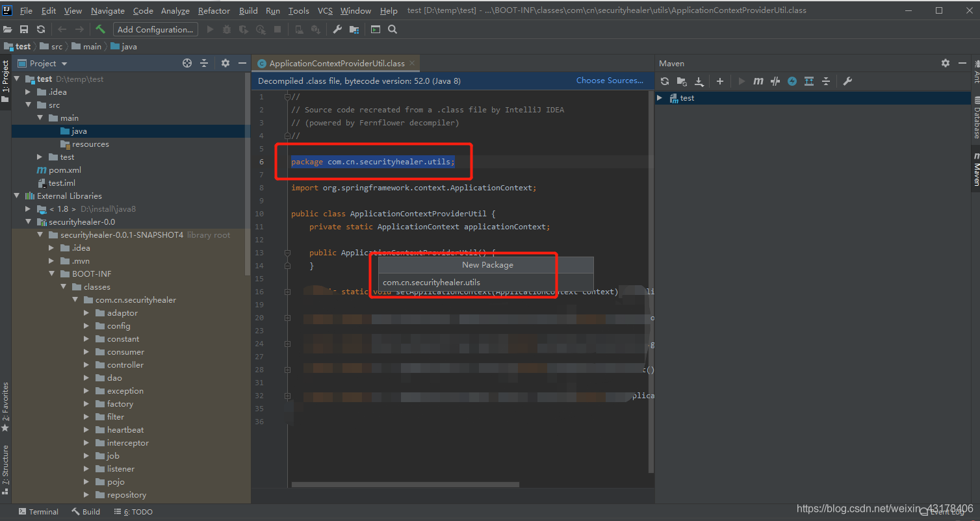Screen dimensions: 980x521
Task: Open the Analyze menu
Action: click(x=175, y=10)
